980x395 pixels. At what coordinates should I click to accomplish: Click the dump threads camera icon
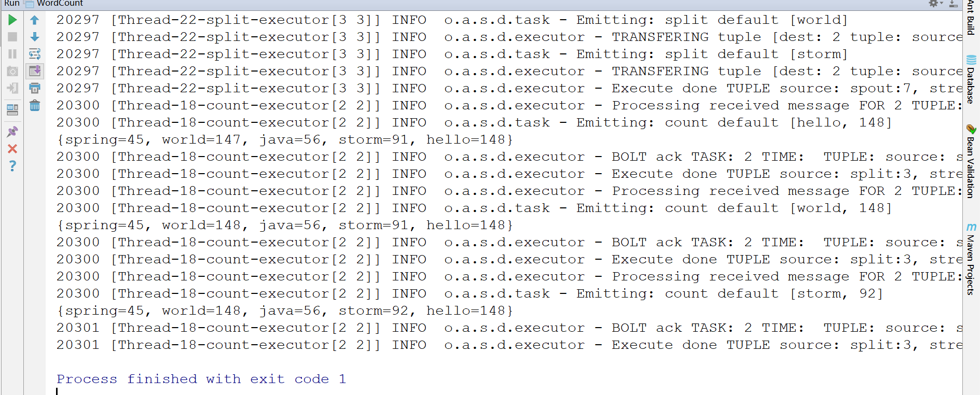tap(12, 71)
